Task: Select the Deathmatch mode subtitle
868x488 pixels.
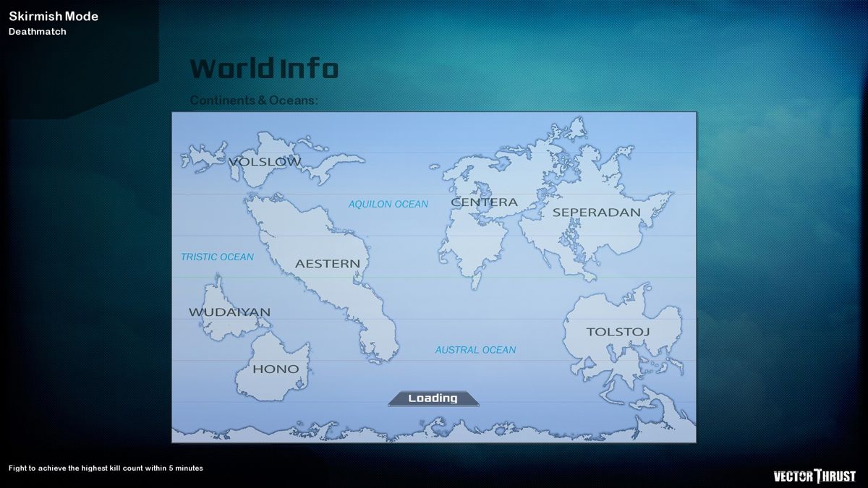Action: (38, 32)
